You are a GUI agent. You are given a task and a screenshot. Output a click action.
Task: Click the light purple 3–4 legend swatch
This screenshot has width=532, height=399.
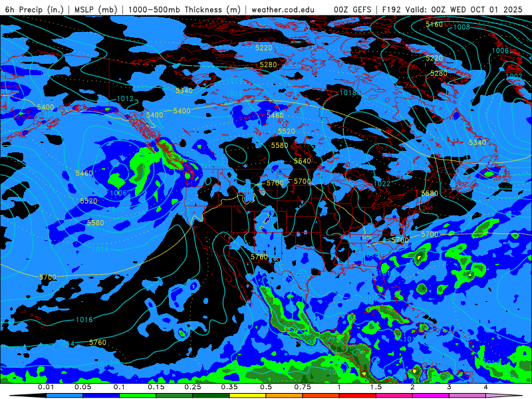click(467, 396)
